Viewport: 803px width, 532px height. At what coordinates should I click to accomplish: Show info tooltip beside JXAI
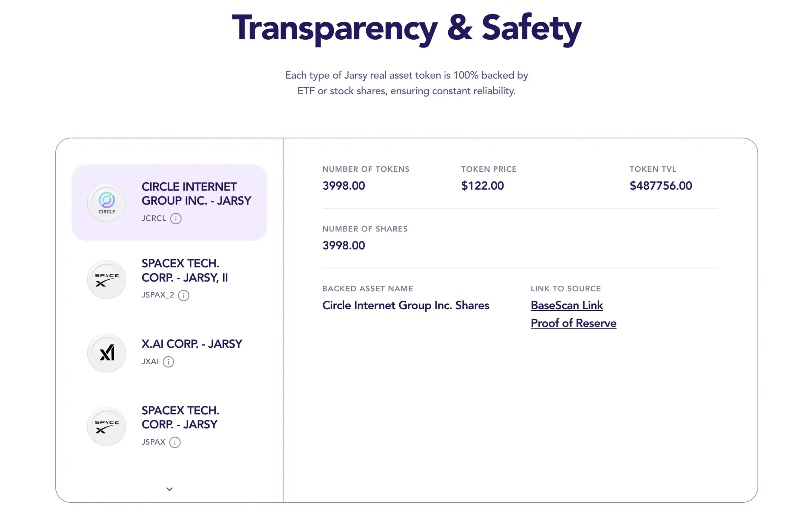click(x=168, y=362)
